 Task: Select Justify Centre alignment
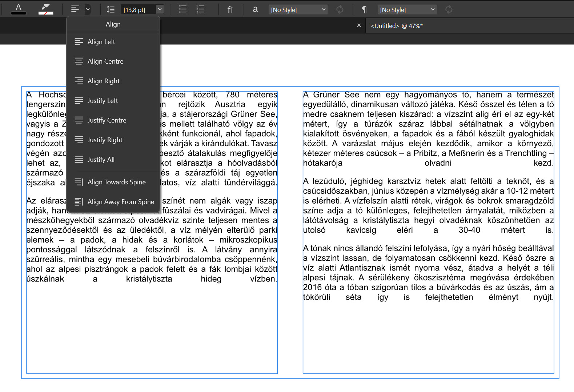(113, 120)
